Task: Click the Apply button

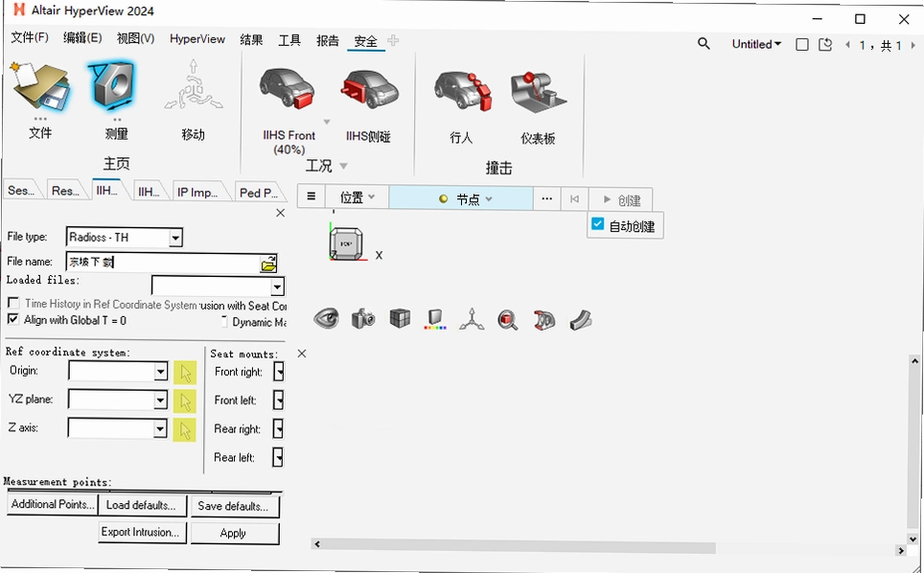Action: pyautogui.click(x=233, y=533)
